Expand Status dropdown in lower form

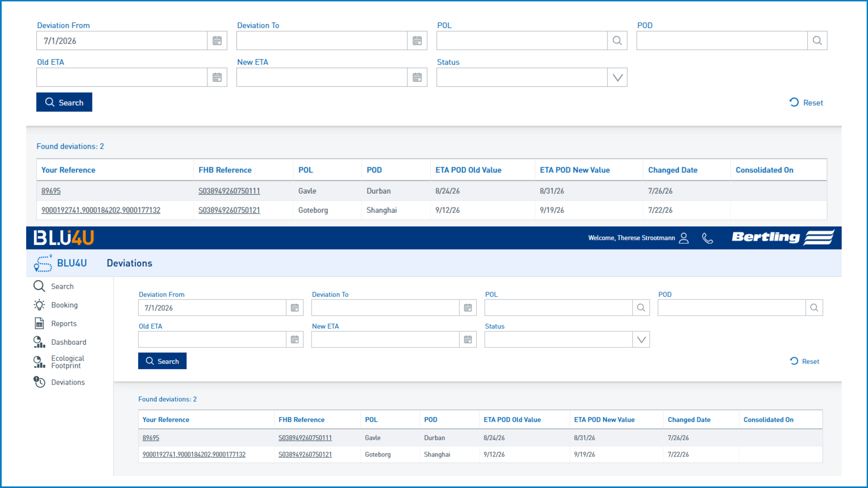[641, 340]
